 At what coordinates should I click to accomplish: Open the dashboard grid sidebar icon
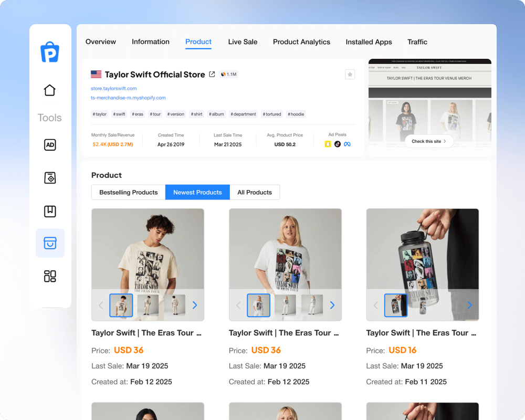[50, 276]
